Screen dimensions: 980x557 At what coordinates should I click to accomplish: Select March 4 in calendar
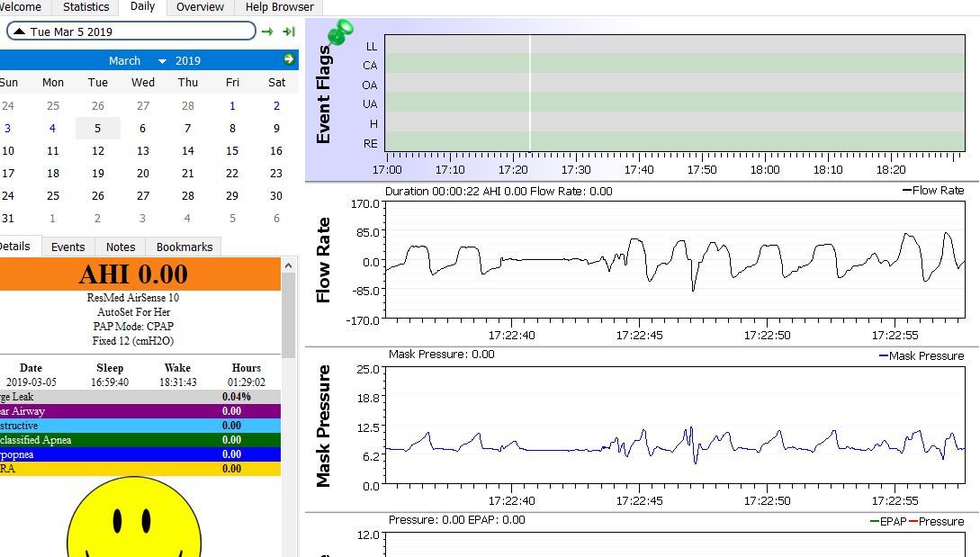[x=52, y=128]
